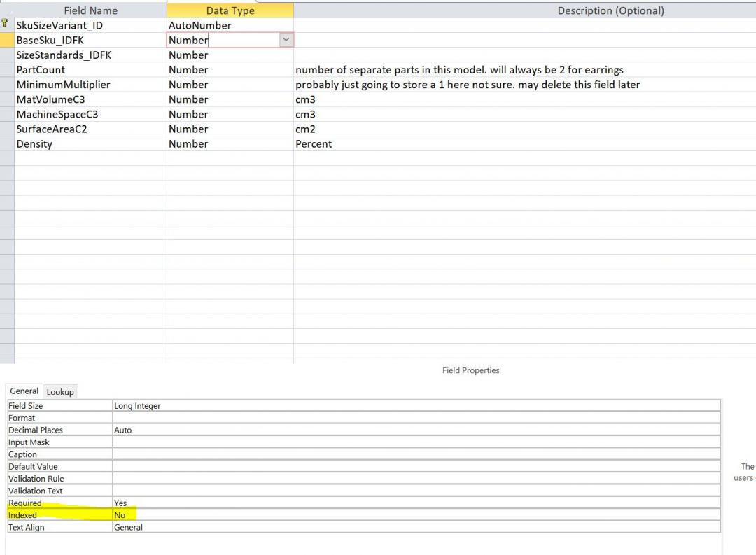Click the row selector for PartCount
Image resolution: width=756 pixels, height=555 pixels.
click(x=7, y=70)
